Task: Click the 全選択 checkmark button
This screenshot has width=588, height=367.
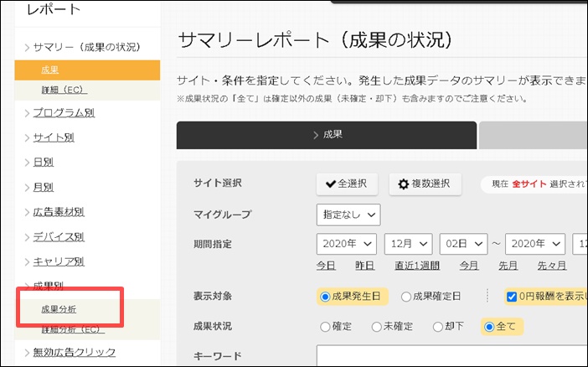Action: click(x=347, y=184)
